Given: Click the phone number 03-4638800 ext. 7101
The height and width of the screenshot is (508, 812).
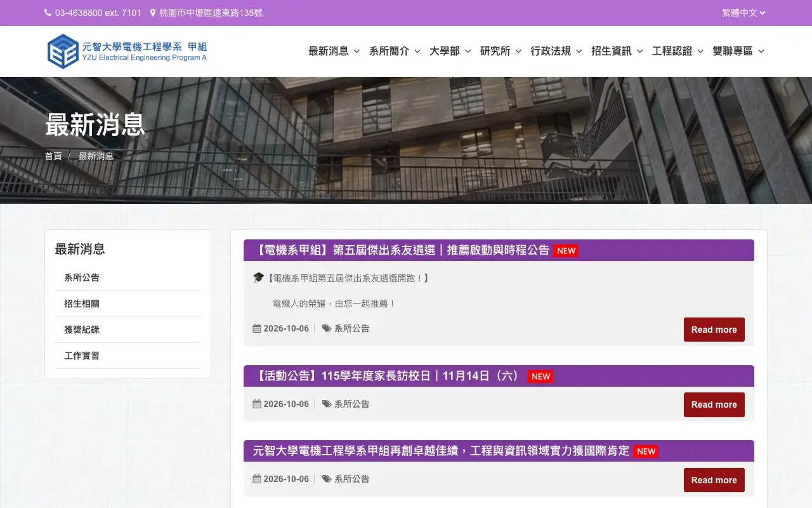Looking at the screenshot, I should [x=98, y=13].
